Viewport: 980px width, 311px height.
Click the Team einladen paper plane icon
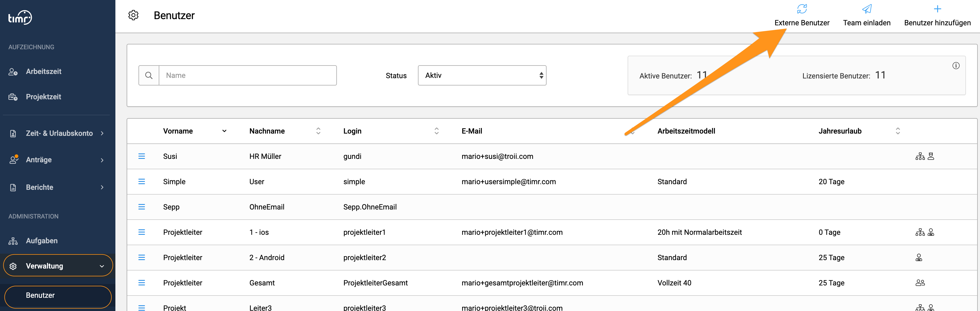tap(867, 9)
